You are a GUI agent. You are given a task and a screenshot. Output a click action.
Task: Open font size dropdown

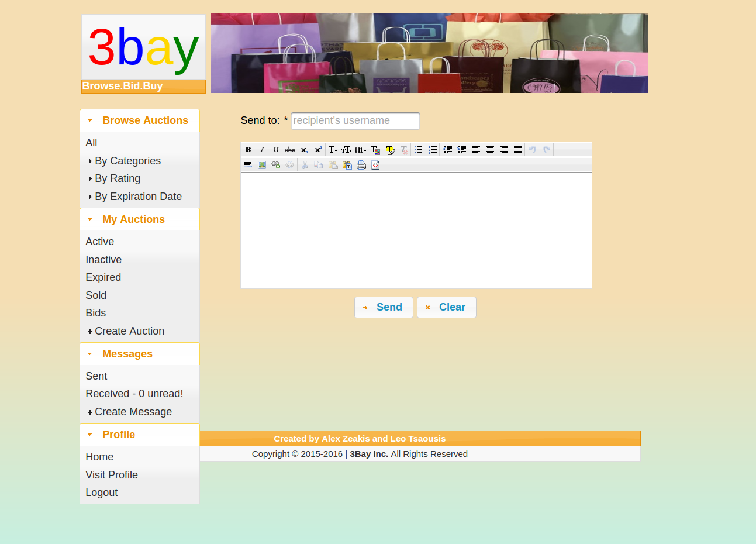coord(347,150)
